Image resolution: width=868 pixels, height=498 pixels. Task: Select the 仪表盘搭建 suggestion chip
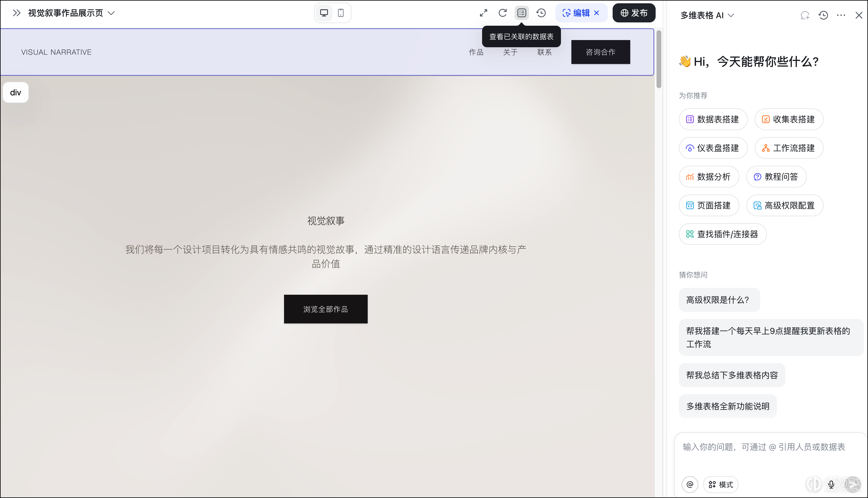[713, 148]
